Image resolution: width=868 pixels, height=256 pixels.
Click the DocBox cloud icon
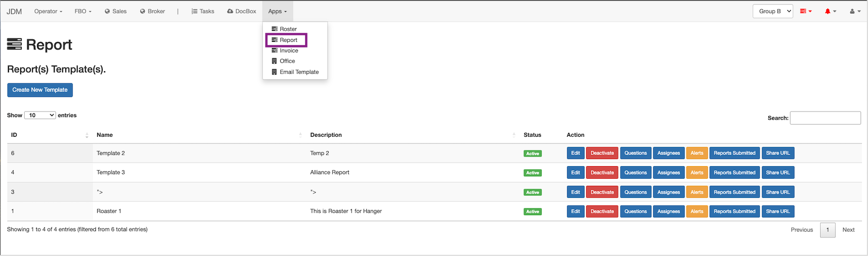point(230,11)
